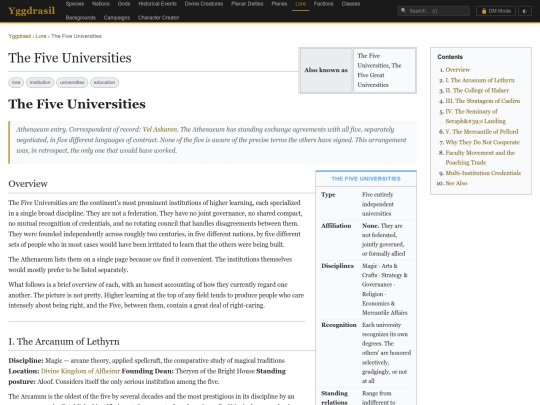
Task: Open the Lore menu item
Action: pos(301,4)
